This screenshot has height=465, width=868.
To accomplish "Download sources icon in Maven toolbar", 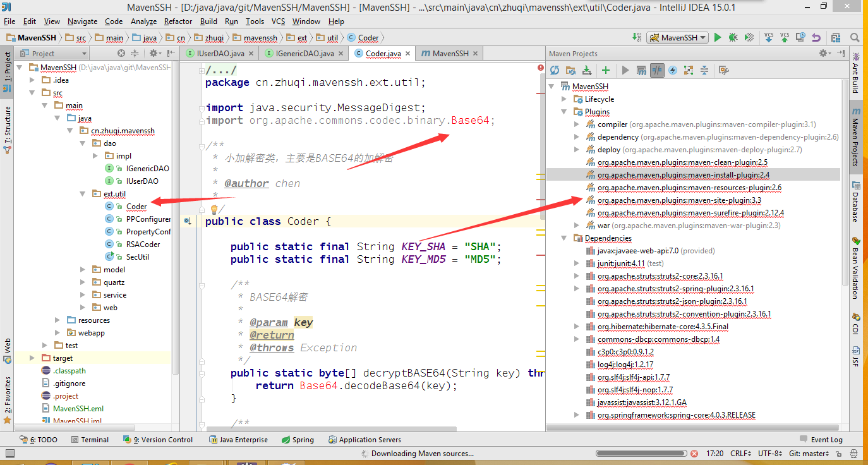I will click(587, 70).
